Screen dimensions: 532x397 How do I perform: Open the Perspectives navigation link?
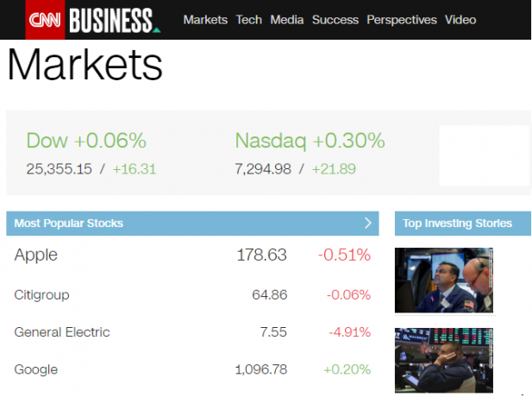coord(402,20)
